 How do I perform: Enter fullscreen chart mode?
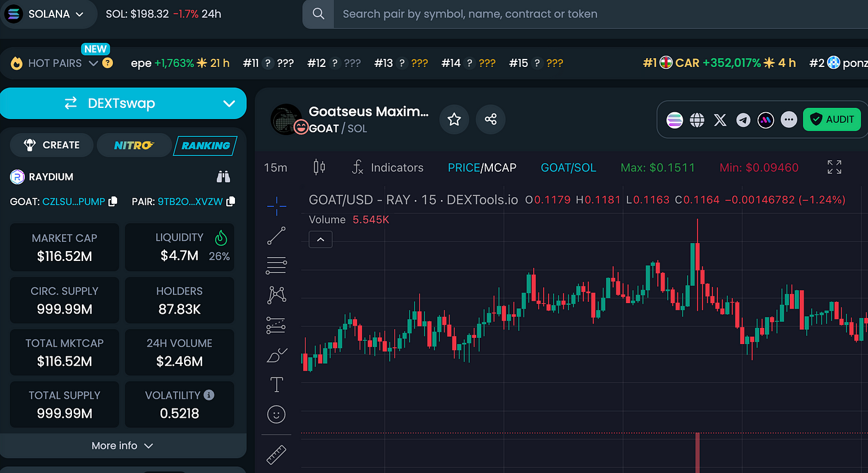point(835,167)
